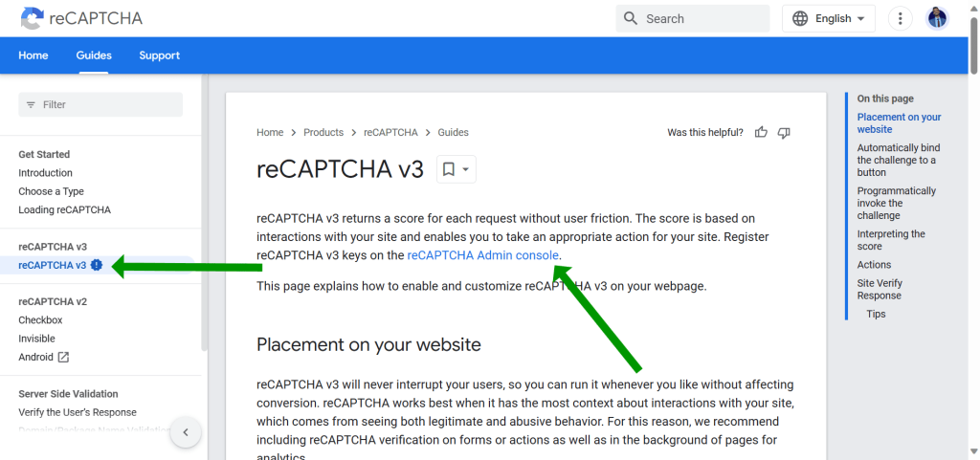The image size is (980, 460).
Task: Click the blue badge icon beside reCAPTCHA v3
Action: click(97, 265)
